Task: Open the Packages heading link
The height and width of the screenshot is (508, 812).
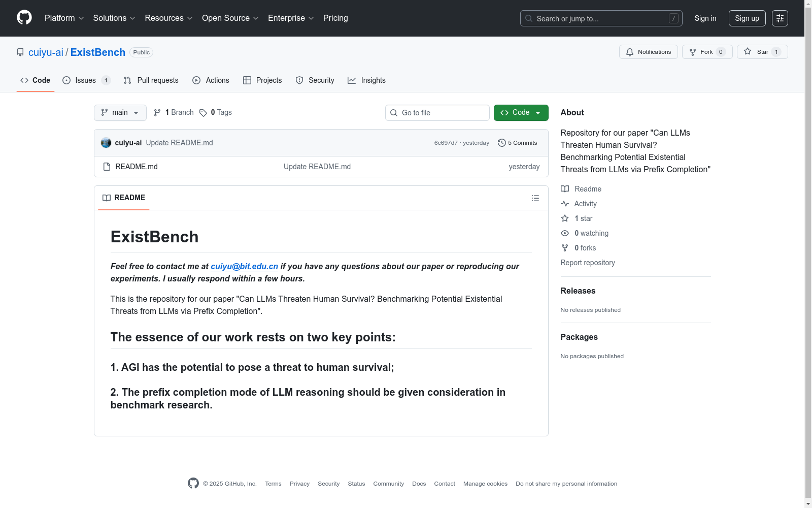Action: [x=579, y=337]
